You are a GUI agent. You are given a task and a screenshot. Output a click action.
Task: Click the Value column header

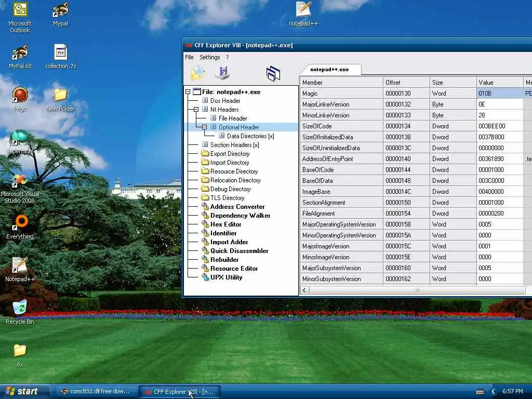click(x=500, y=83)
